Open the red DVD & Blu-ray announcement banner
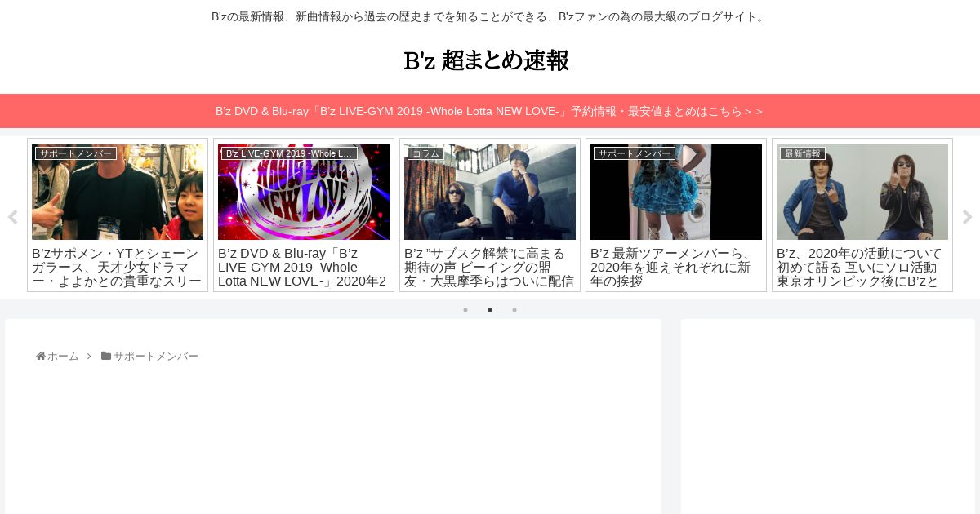Viewport: 980px width, 514px height. (x=490, y=111)
